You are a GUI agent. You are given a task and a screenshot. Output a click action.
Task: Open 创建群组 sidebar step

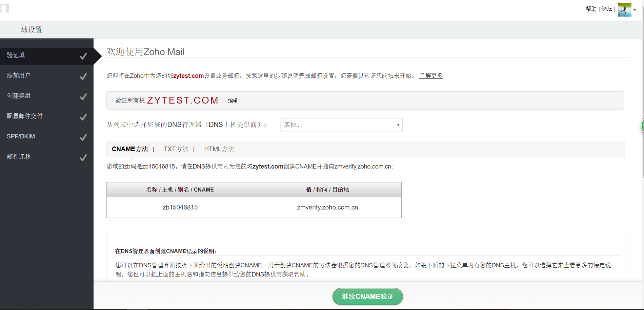[x=47, y=96]
